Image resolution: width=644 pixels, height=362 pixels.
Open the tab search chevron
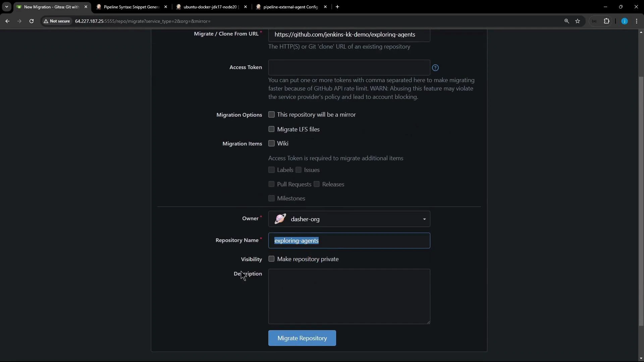click(6, 7)
